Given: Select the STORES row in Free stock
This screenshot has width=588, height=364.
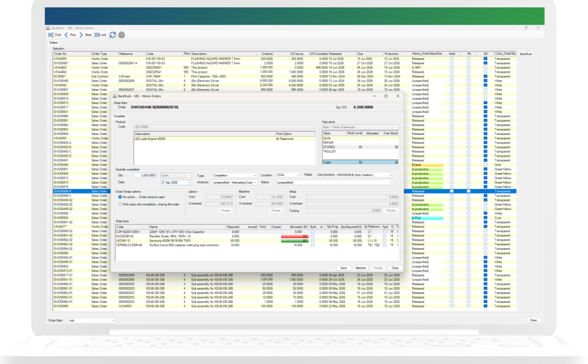Looking at the screenshot, I should click(x=360, y=147).
